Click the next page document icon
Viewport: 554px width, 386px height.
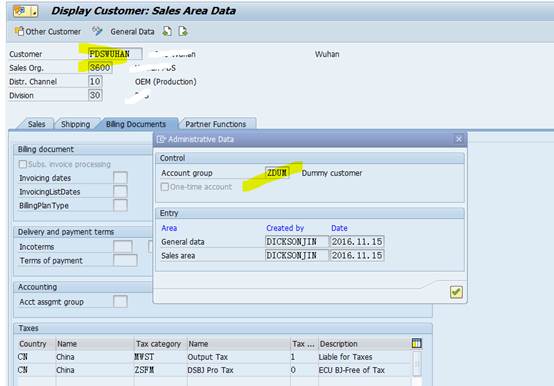point(183,31)
